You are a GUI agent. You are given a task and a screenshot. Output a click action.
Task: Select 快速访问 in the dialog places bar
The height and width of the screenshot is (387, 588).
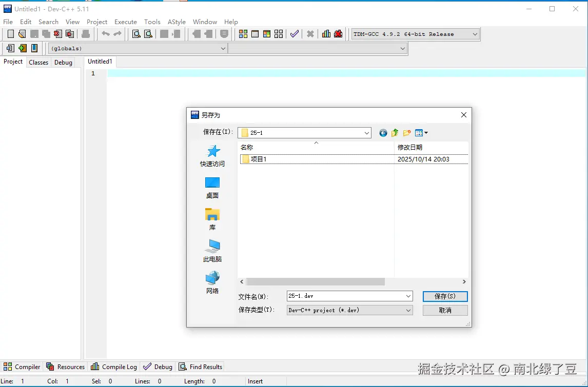[x=212, y=156]
